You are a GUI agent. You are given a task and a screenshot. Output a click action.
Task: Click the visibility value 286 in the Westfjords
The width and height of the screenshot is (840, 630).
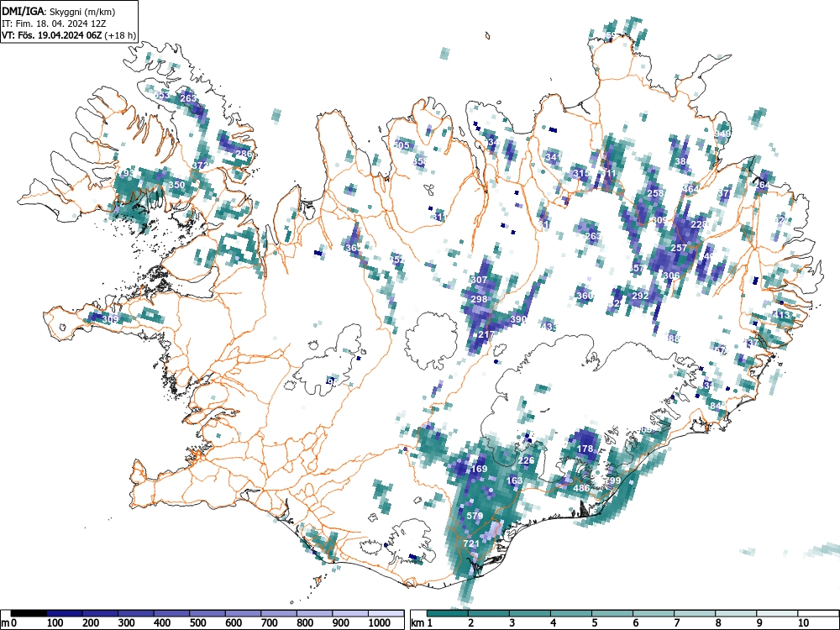point(244,154)
